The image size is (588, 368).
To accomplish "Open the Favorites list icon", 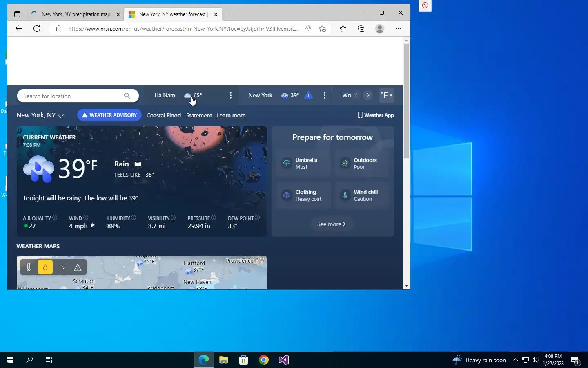I will click(343, 29).
